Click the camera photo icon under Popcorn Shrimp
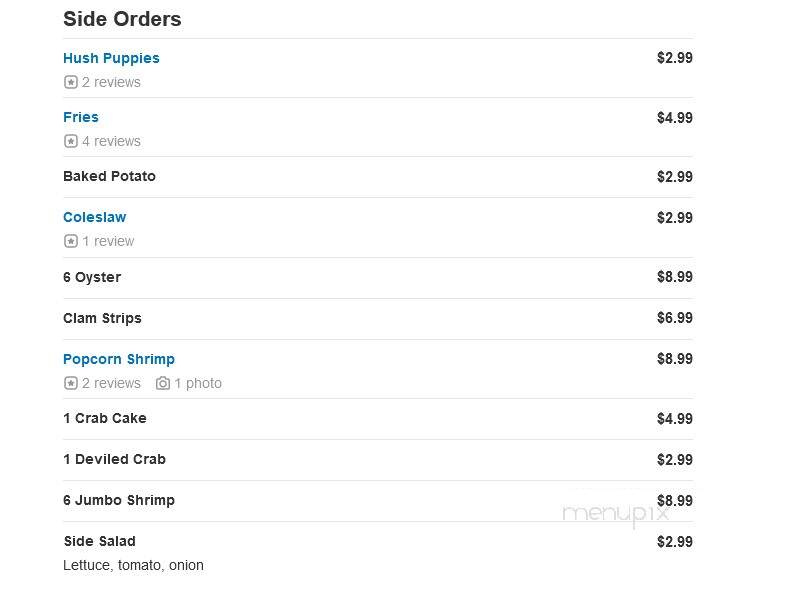 tap(163, 383)
